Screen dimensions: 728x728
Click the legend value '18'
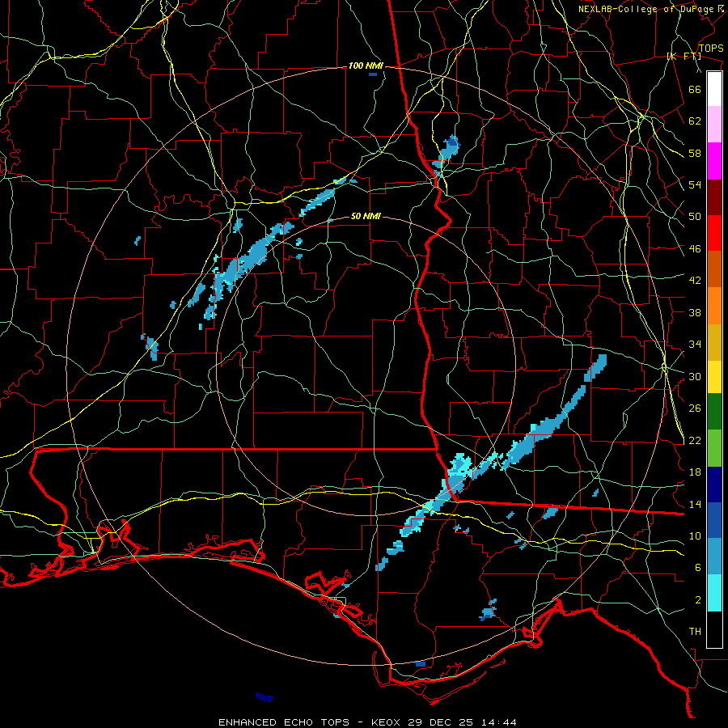point(695,472)
